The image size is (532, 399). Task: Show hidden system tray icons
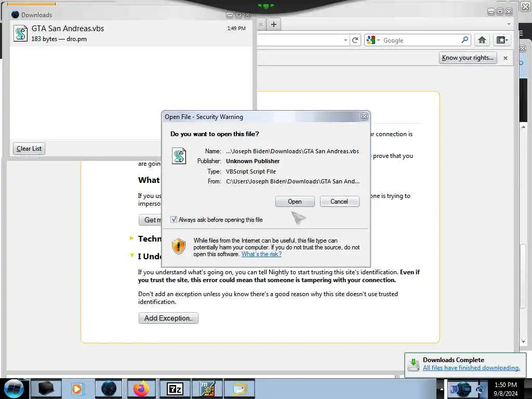(442, 389)
